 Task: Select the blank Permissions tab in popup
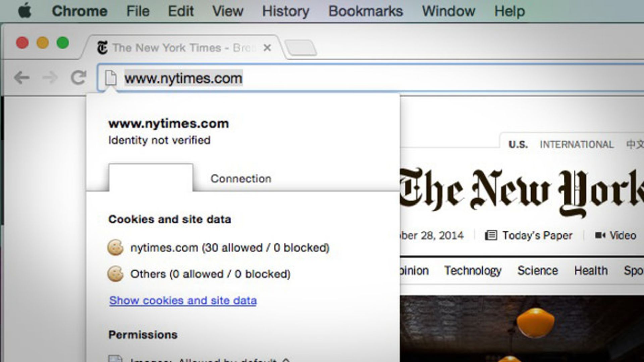coord(151,178)
